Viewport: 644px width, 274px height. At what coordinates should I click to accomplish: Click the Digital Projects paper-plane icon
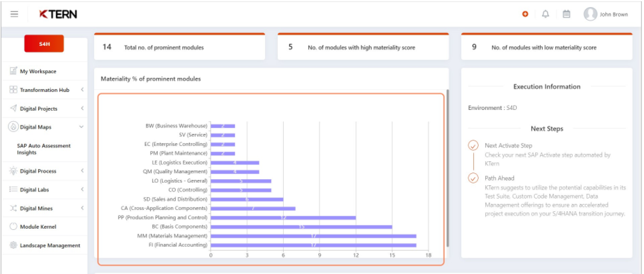click(x=13, y=109)
